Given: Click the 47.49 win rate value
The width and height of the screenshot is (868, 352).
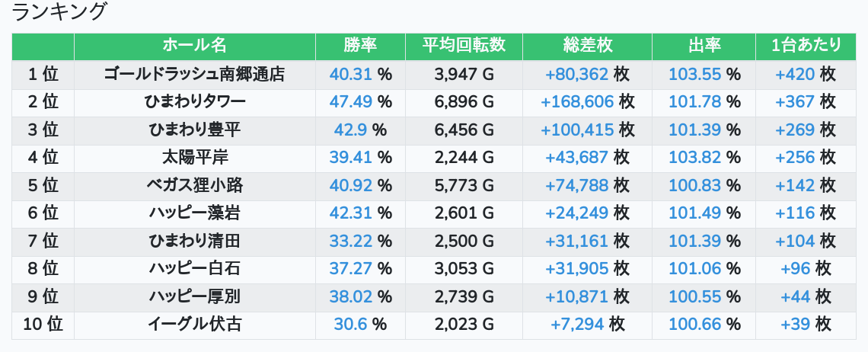Looking at the screenshot, I should point(351,102).
